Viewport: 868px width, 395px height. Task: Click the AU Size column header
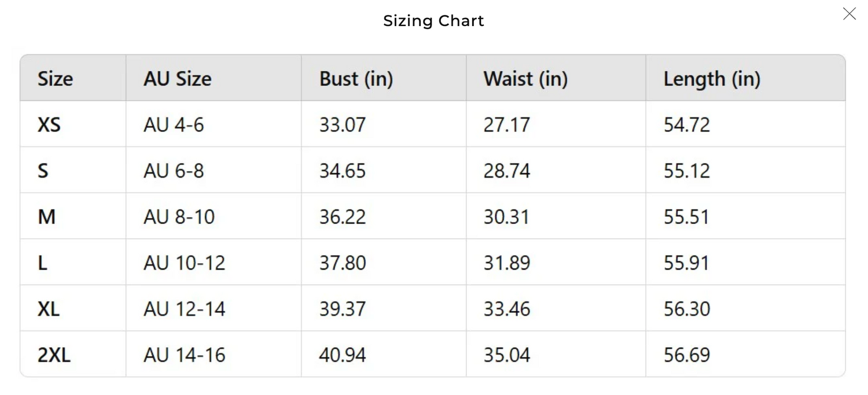click(x=177, y=79)
